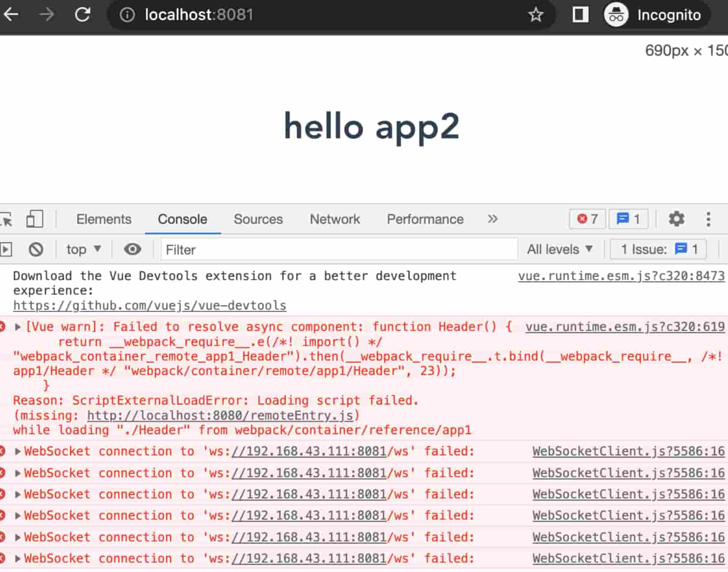728x572 pixels.
Task: Clear the console
Action: 36,250
